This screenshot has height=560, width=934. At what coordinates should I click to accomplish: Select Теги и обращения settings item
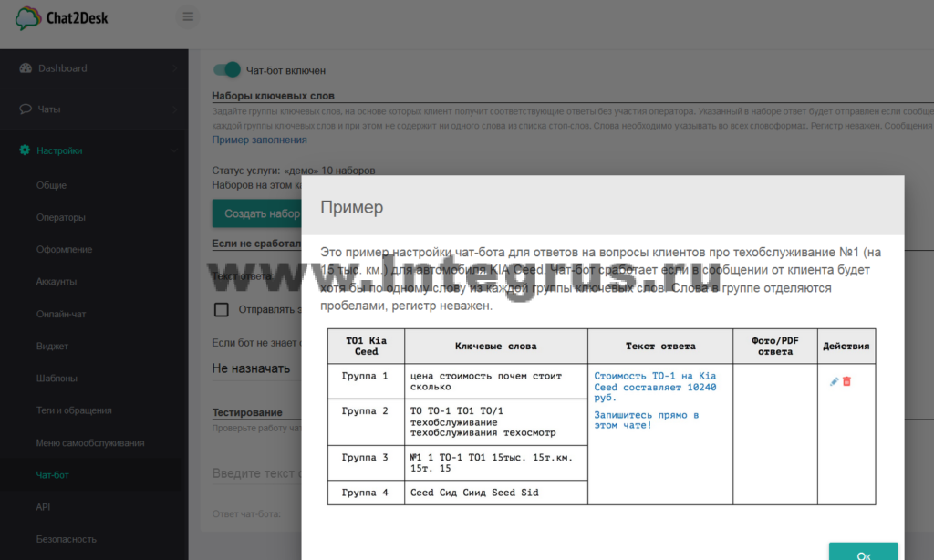click(x=74, y=410)
